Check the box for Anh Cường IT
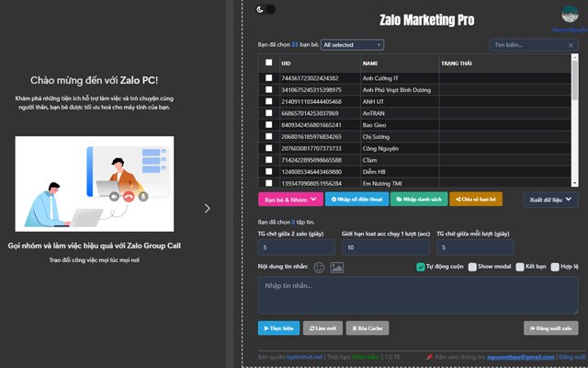The height and width of the screenshot is (368, 588). click(x=269, y=77)
